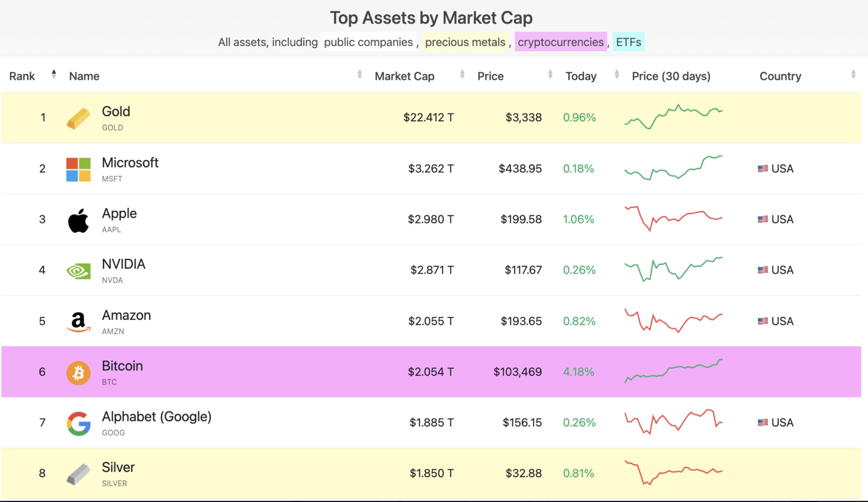Click NVIDIA's 30-day price chart
The image size is (868, 502).
[x=674, y=269]
